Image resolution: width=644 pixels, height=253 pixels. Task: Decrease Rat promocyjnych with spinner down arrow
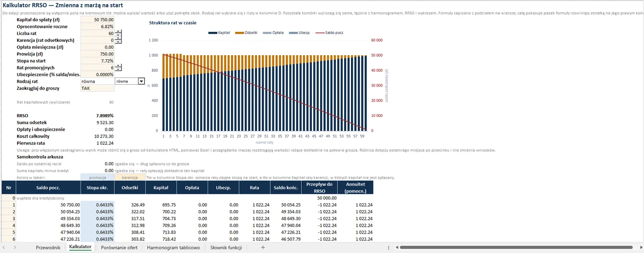[x=118, y=69]
